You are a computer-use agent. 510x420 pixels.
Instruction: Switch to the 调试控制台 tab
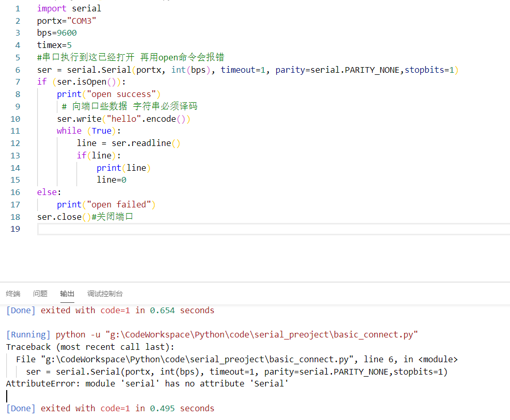click(x=105, y=293)
